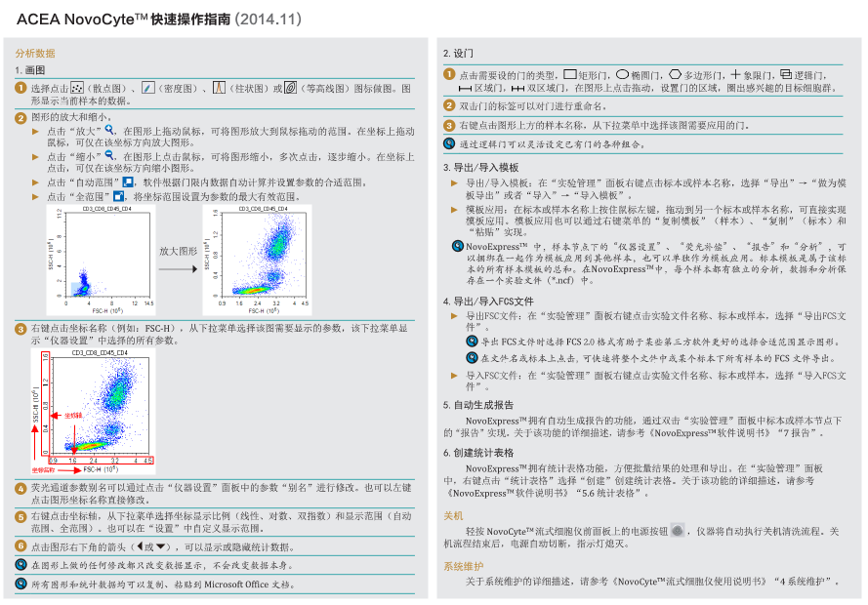Open the scatter plot with red axis annotations
The width and height of the screenshot is (868, 605).
[x=93, y=412]
